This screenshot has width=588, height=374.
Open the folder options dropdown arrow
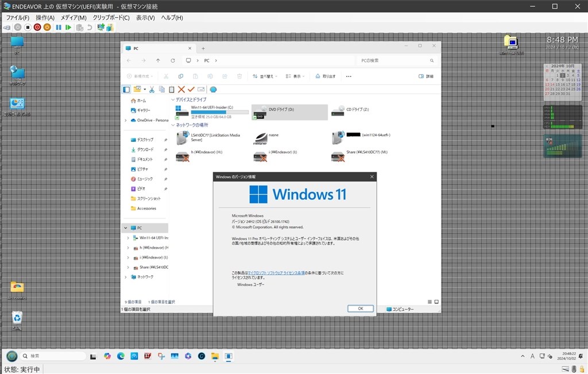pyautogui.click(x=145, y=89)
